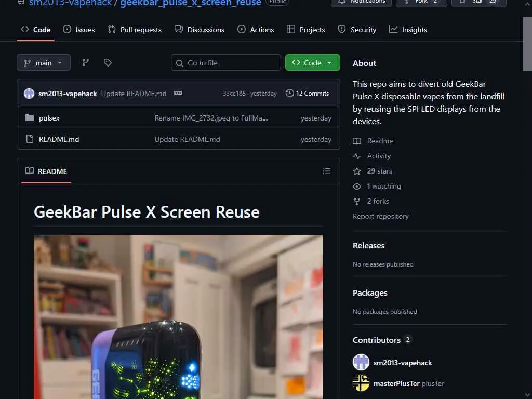
Task: Switch to Discussions tab
Action: tap(199, 30)
